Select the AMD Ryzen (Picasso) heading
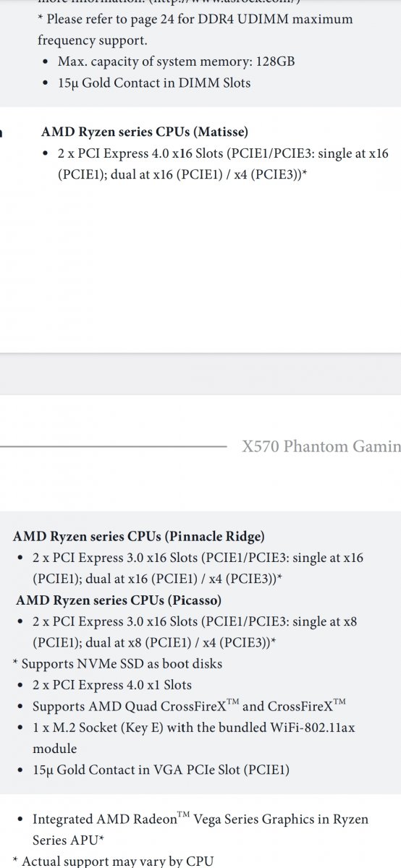 [x=119, y=600]
